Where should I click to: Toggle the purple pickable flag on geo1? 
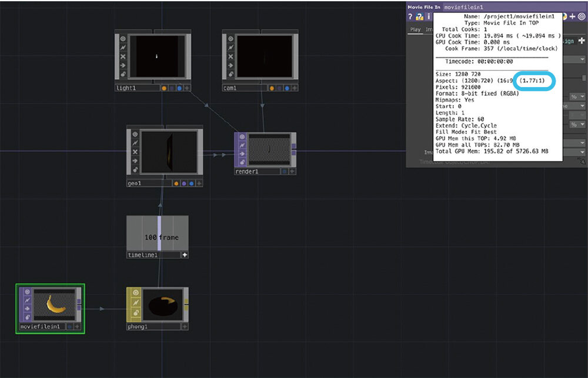[x=184, y=183]
